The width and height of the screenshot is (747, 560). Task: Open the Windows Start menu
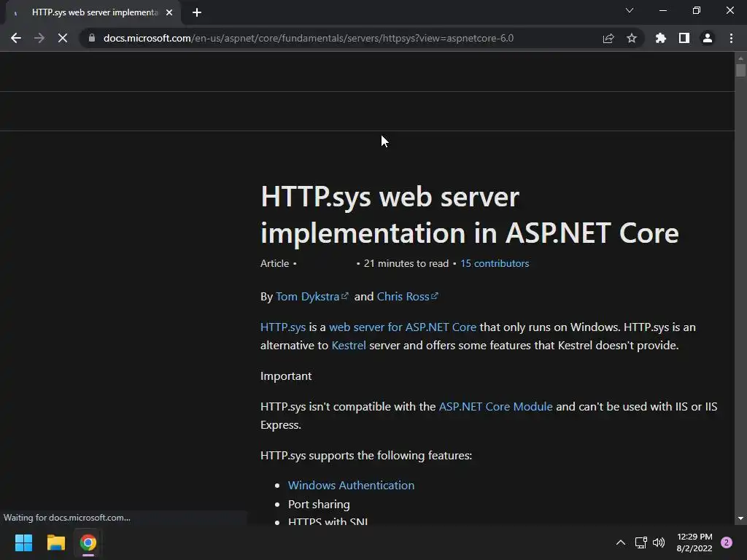click(23, 542)
